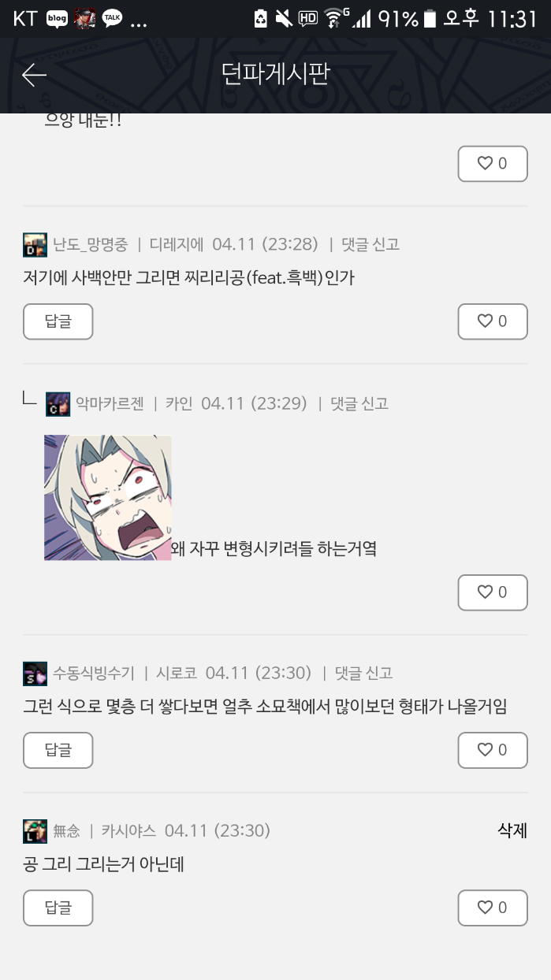
Task: Open the blog notification icon in the status bar
Action: point(57,18)
